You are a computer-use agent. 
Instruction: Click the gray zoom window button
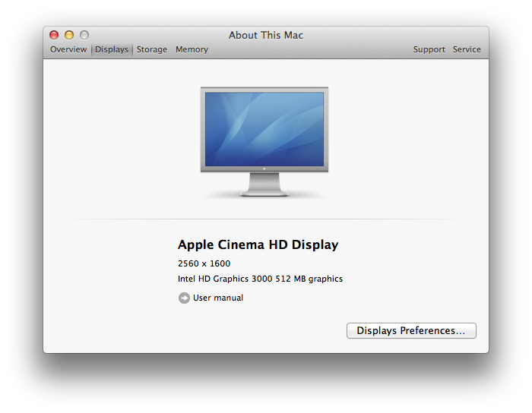pos(84,35)
